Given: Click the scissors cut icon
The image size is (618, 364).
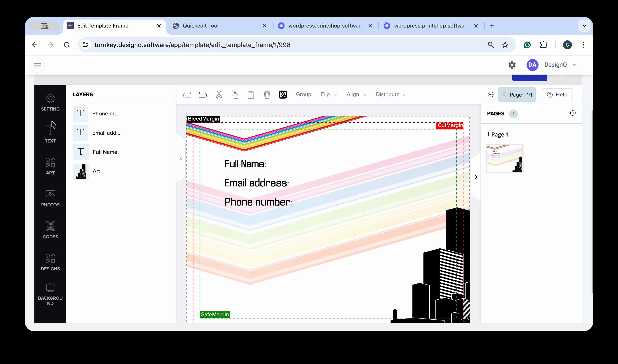Looking at the screenshot, I should pos(219,94).
